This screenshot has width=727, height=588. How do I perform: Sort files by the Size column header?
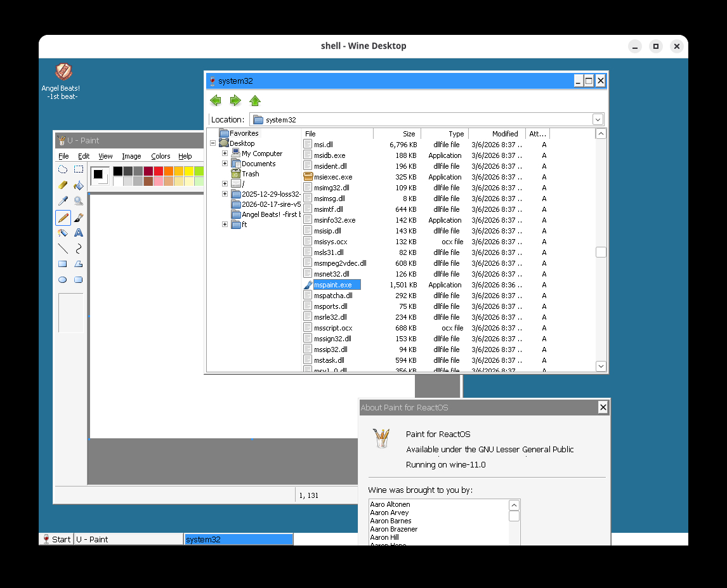click(x=397, y=134)
